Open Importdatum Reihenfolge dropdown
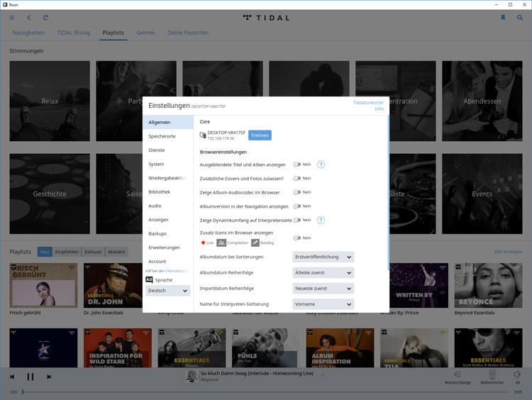 [323, 289]
